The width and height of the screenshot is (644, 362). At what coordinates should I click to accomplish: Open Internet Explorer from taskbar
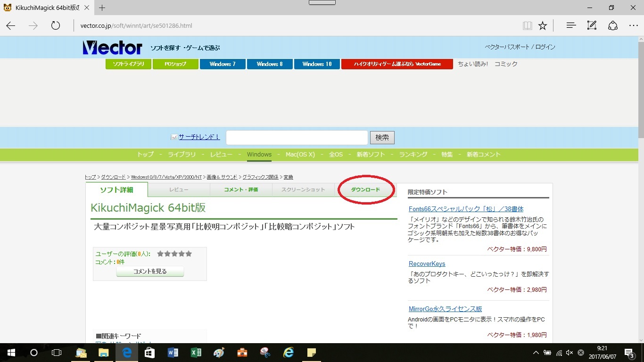(x=288, y=353)
